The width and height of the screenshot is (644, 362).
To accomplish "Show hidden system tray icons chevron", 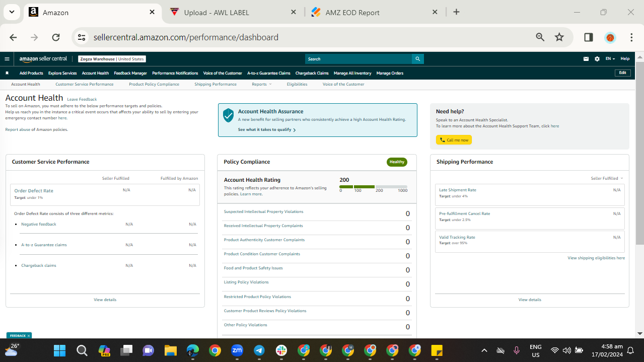I will [x=484, y=350].
